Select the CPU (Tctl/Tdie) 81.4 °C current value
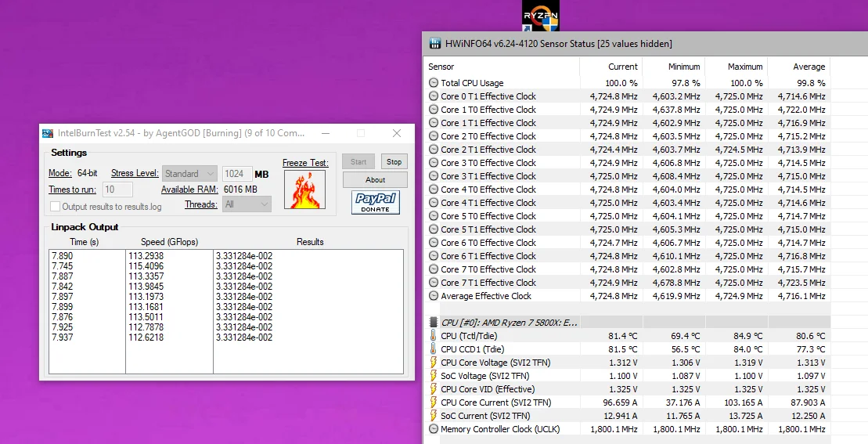Image resolution: width=868 pixels, height=444 pixels. pyautogui.click(x=623, y=335)
